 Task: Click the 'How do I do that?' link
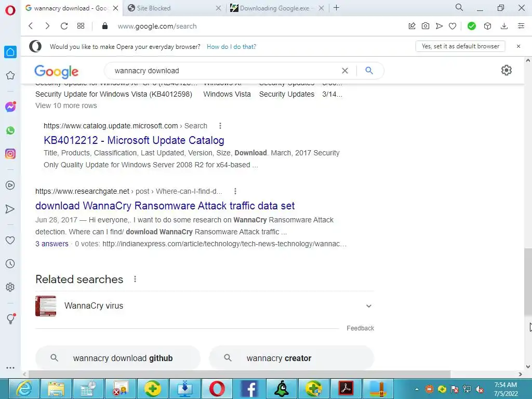(231, 47)
